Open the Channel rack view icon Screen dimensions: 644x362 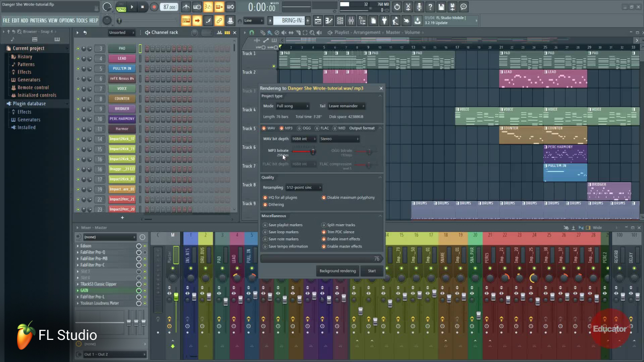tap(340, 21)
